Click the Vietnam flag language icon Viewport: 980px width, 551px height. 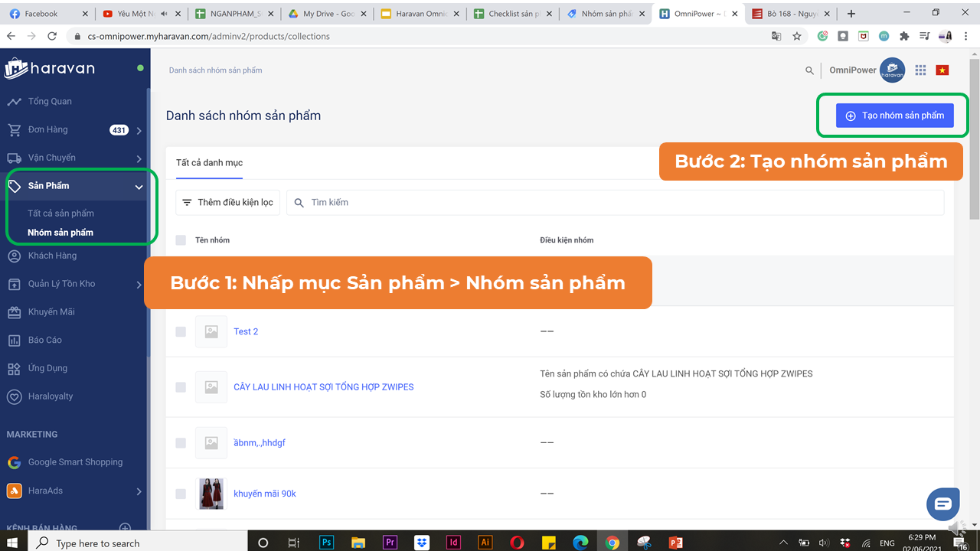pos(942,70)
